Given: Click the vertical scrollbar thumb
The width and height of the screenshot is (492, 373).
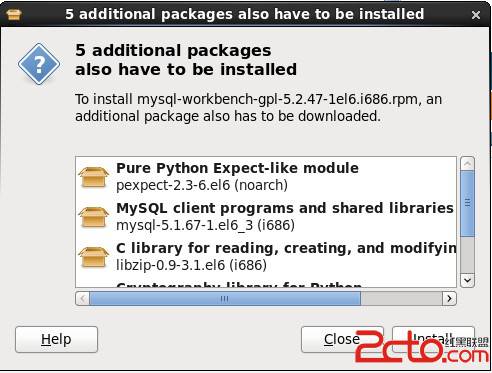Looking at the screenshot, I should (x=467, y=204).
